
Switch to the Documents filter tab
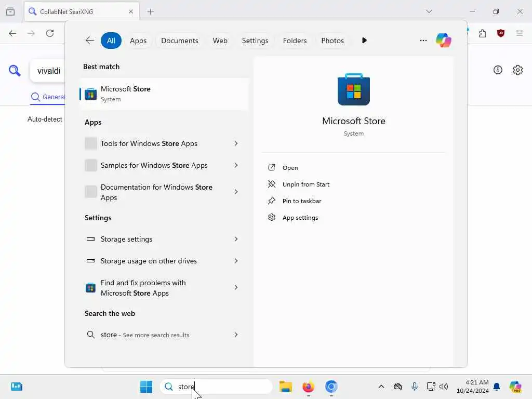pos(179,41)
